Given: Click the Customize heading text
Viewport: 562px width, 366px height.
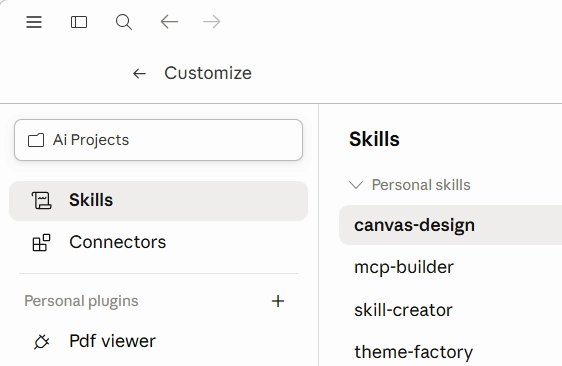Looking at the screenshot, I should 208,73.
